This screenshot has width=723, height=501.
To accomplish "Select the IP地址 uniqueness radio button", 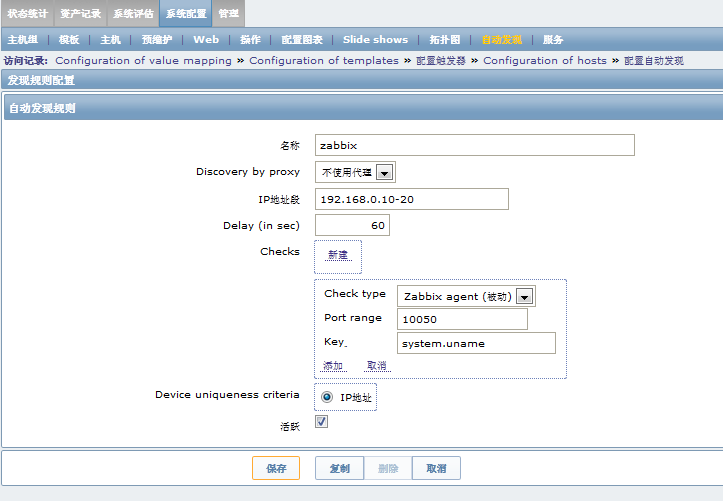I will pos(327,397).
